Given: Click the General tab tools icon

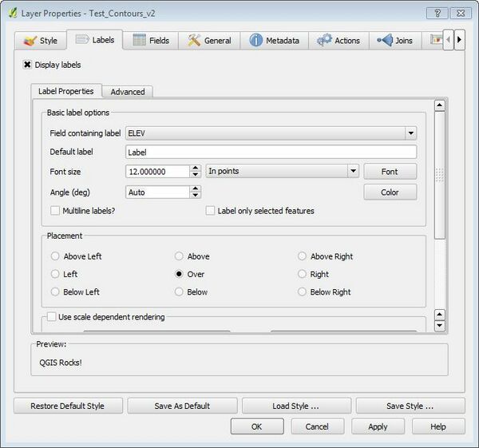Looking at the screenshot, I should 194,40.
